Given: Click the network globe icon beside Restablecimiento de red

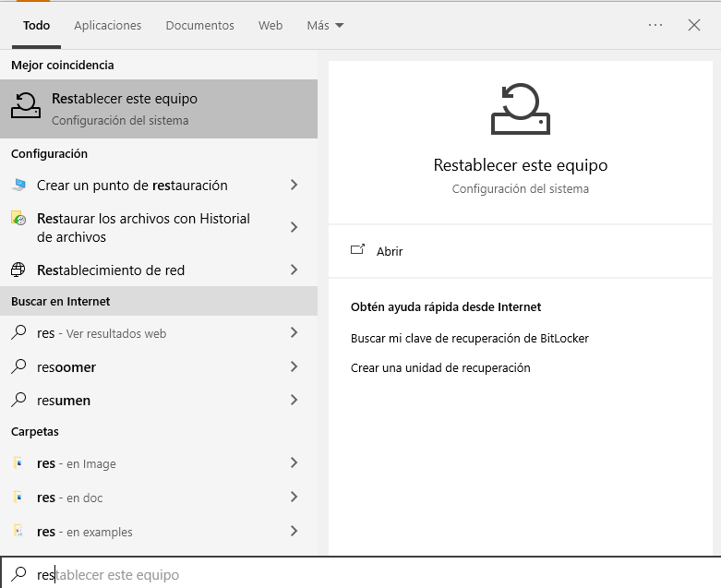Looking at the screenshot, I should (x=18, y=270).
